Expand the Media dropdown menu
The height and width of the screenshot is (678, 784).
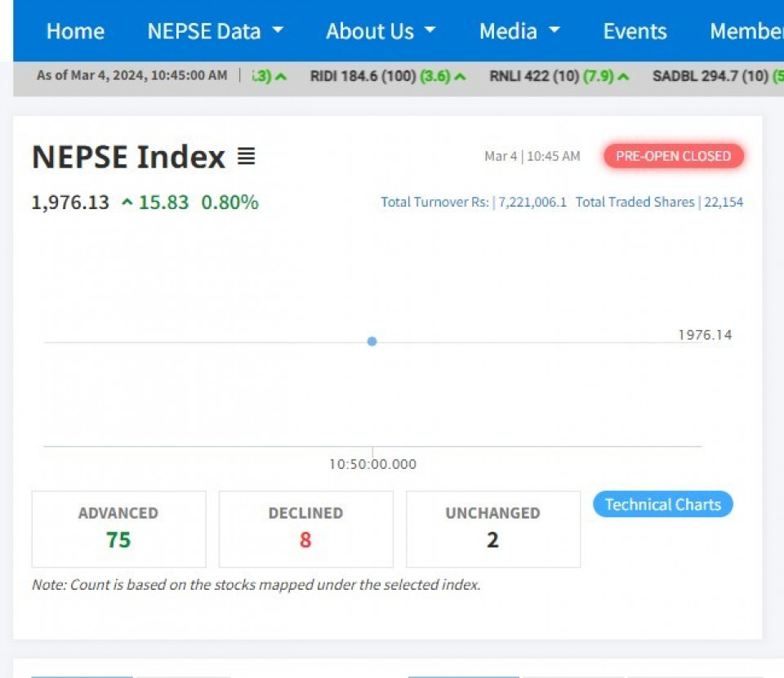click(519, 31)
